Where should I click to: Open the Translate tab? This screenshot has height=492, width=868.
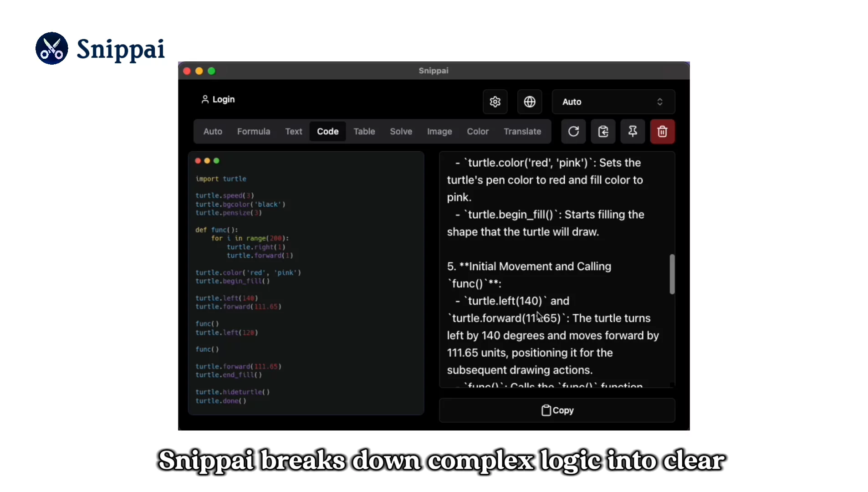[x=522, y=132]
